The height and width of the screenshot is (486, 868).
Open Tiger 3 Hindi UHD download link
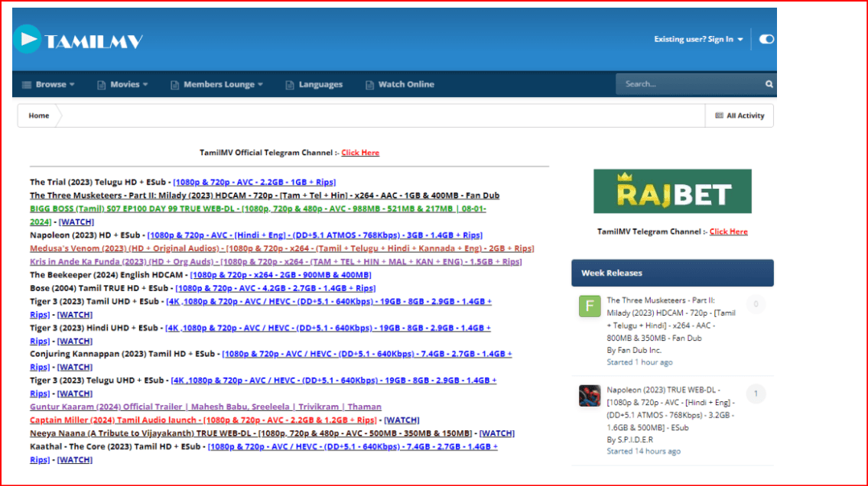328,328
